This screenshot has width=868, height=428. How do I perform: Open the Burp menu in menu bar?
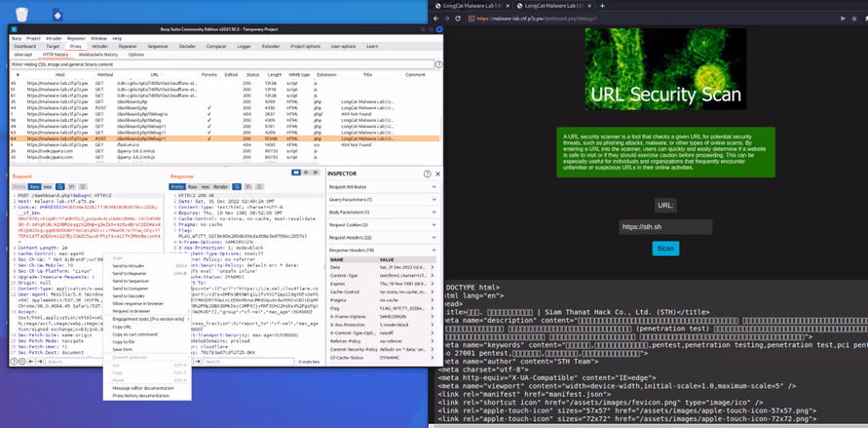point(17,38)
